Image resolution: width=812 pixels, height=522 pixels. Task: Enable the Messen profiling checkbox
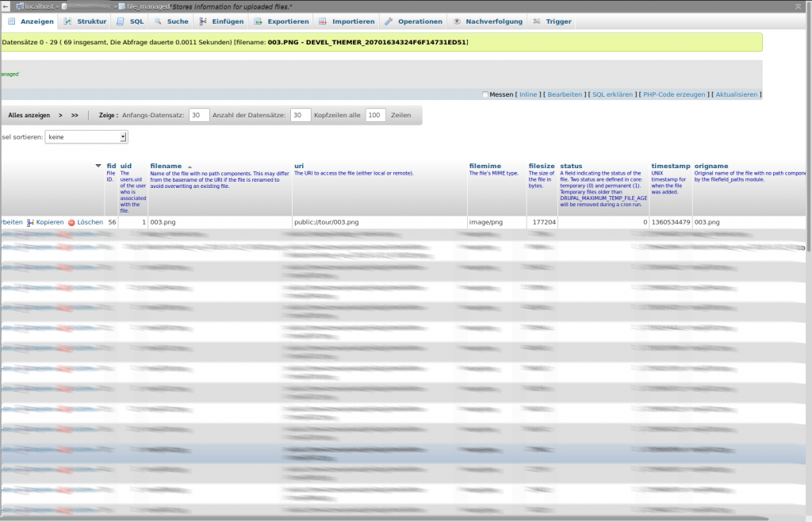[x=485, y=94]
